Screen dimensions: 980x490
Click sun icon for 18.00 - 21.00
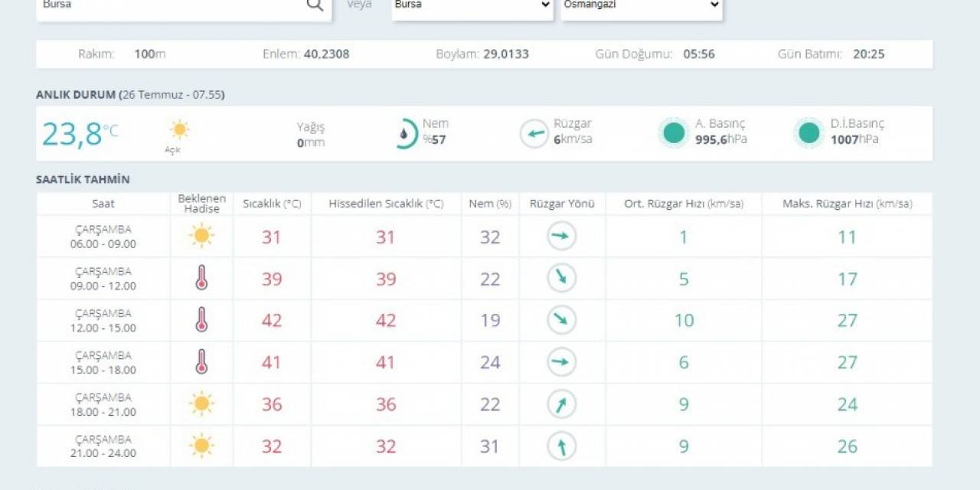click(201, 403)
